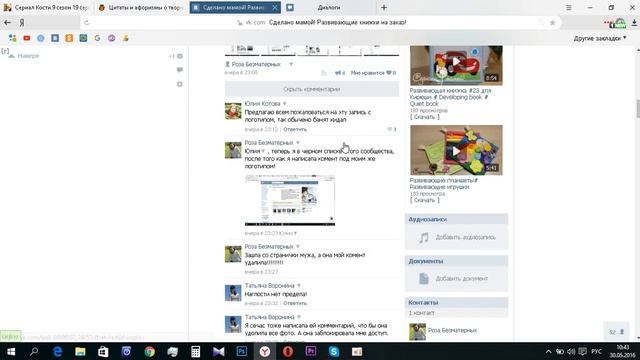This screenshot has height=360, width=640.
Task: Open the volume icon in system tray
Action: [x=571, y=351]
